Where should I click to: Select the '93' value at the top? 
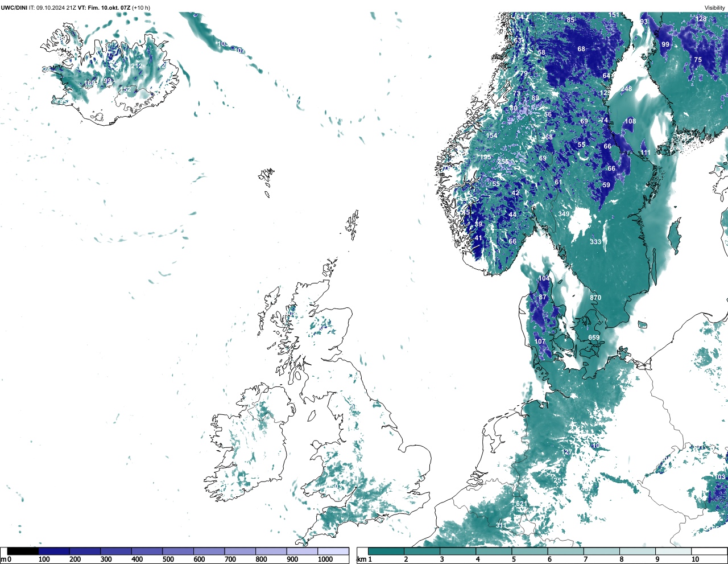[x=644, y=22]
